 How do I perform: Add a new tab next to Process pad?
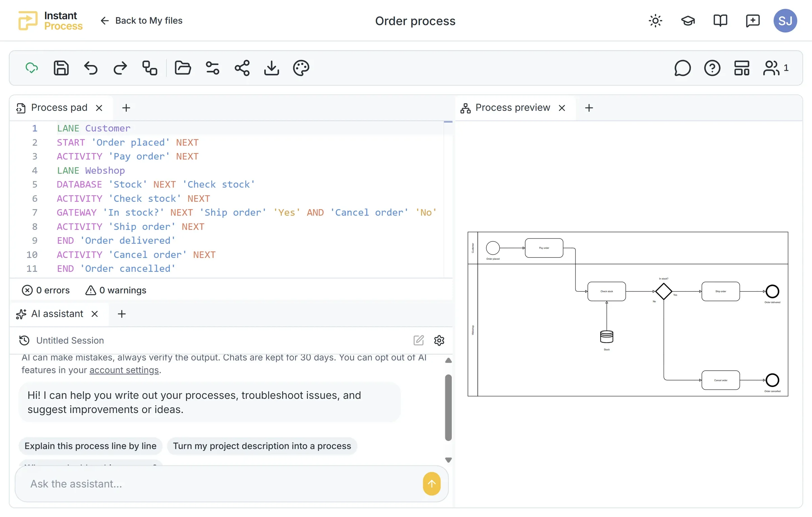(126, 108)
